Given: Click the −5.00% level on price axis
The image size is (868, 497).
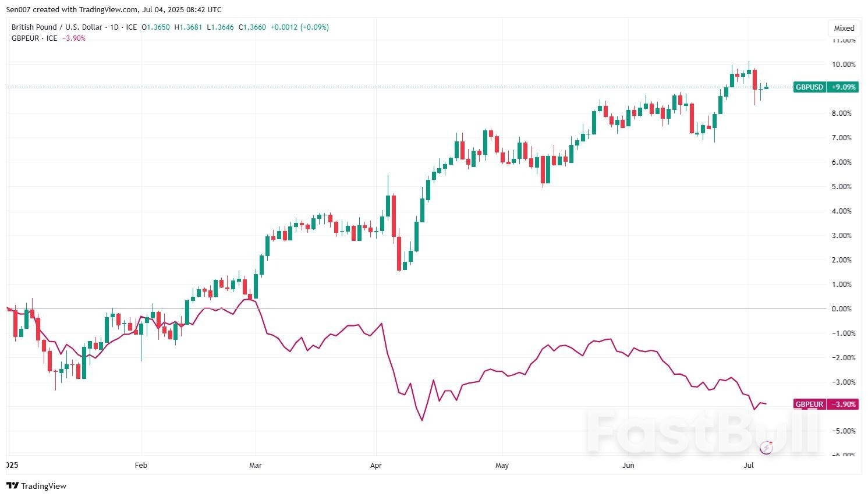Looking at the screenshot, I should 844,431.
